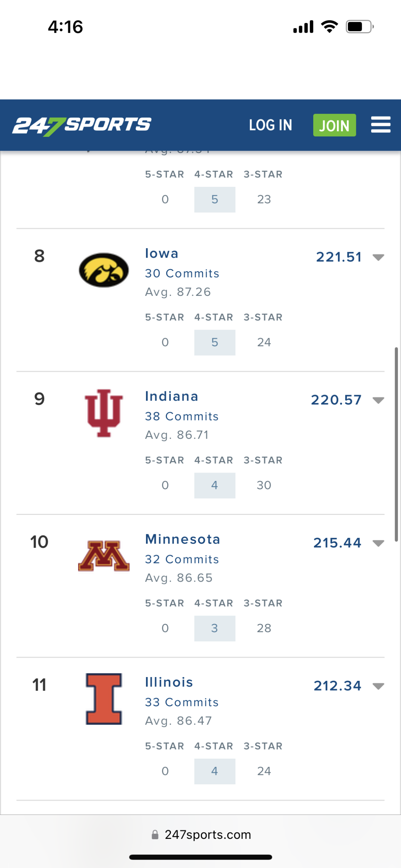Open the Iowa team link
Viewport: 401px width, 868px height.
point(162,253)
